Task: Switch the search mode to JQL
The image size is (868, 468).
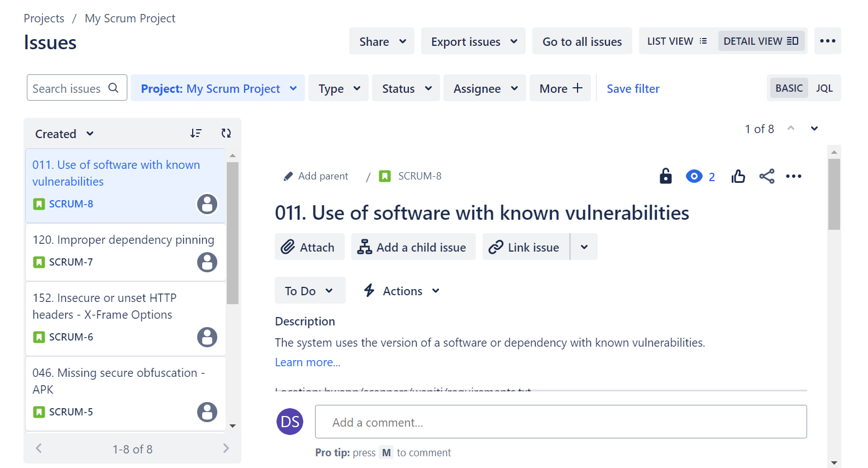Action: [824, 88]
